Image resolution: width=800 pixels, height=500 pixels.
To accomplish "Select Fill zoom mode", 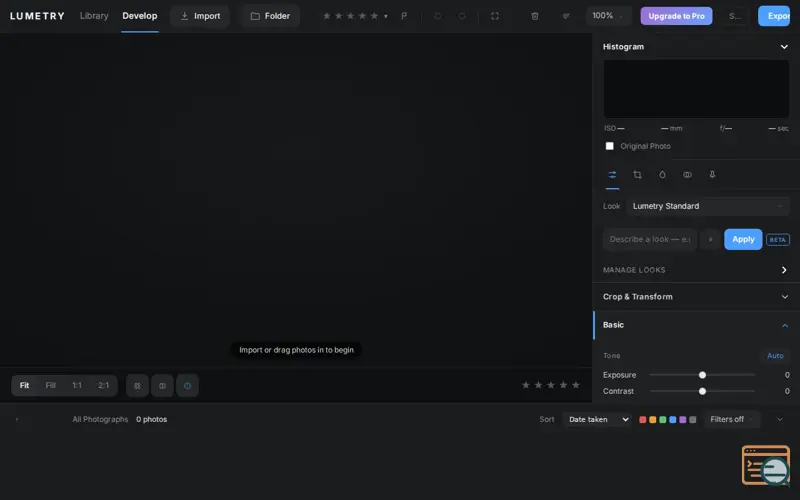I will 51,386.
